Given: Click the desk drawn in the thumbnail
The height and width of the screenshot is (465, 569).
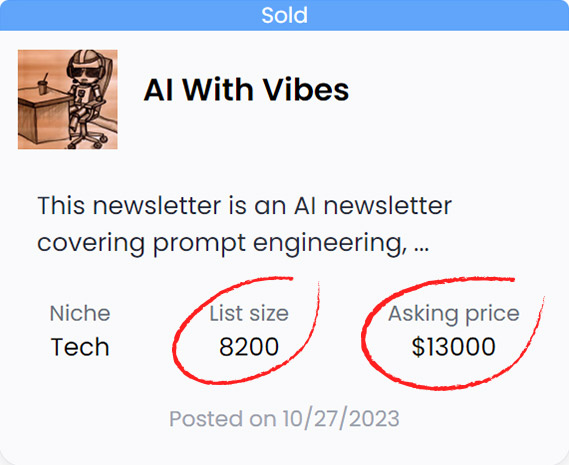Looking at the screenshot, I should pyautogui.click(x=42, y=117).
